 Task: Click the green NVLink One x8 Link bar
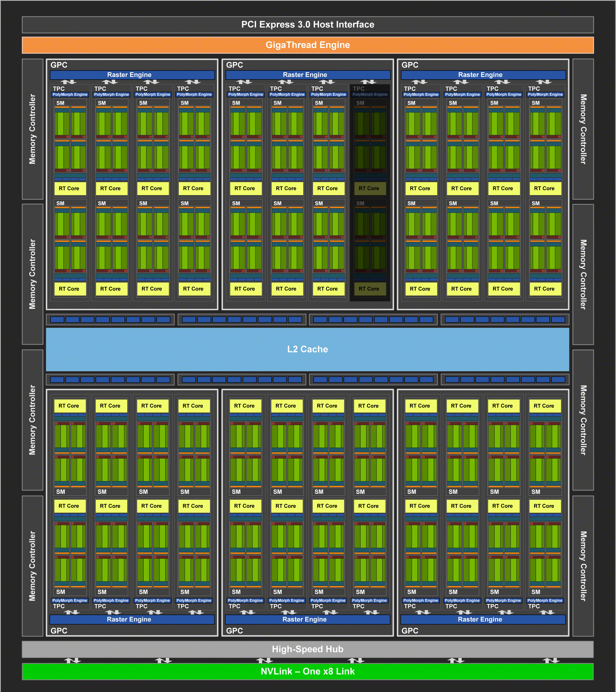click(307, 671)
